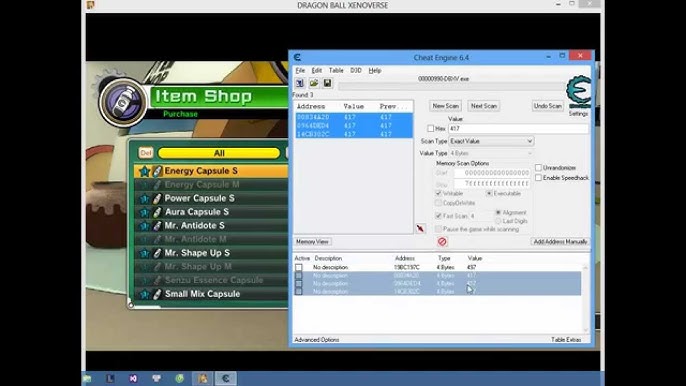This screenshot has height=386, width=686.
Task: Click the star icon beside Energy Capsule S
Action: click(144, 171)
